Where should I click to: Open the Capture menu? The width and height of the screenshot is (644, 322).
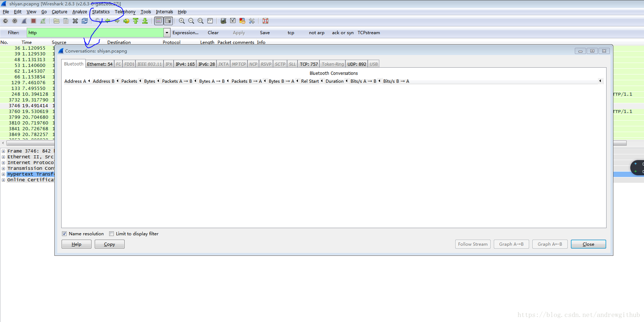59,12
